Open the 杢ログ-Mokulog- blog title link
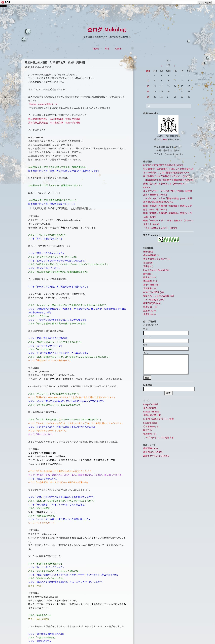The width and height of the screenshot is (215, 644). 107,29
